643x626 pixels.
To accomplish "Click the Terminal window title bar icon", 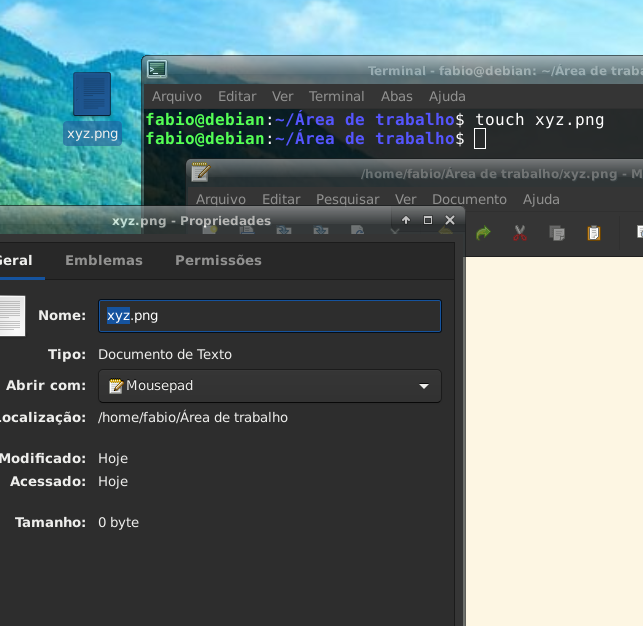I will coord(157,69).
